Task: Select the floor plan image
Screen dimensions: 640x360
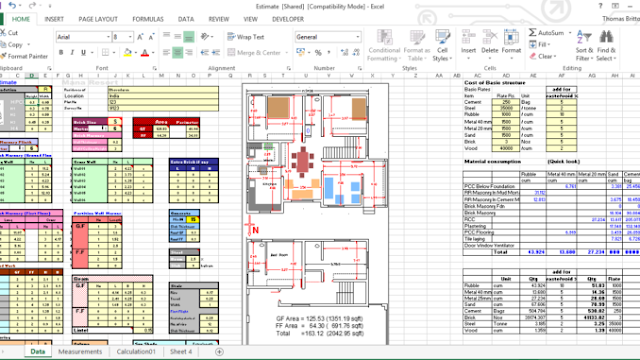Action: (315, 214)
